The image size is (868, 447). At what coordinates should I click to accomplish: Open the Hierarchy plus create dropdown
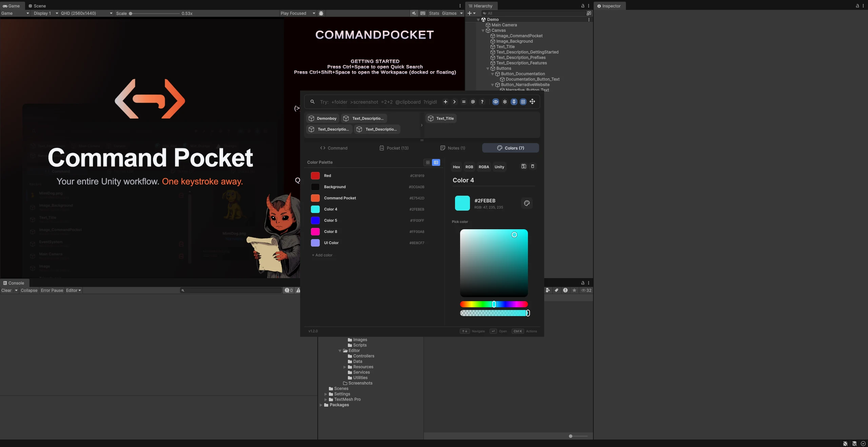pos(472,13)
